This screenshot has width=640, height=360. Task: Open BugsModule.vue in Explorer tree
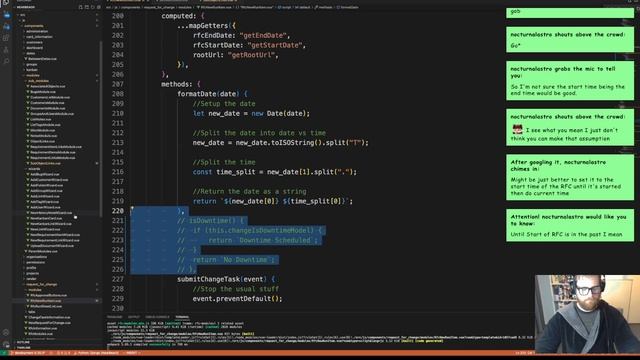(41, 92)
